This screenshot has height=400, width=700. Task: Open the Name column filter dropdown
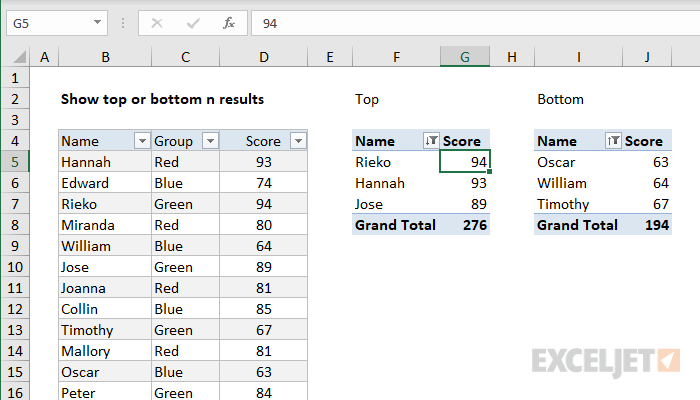coord(141,142)
